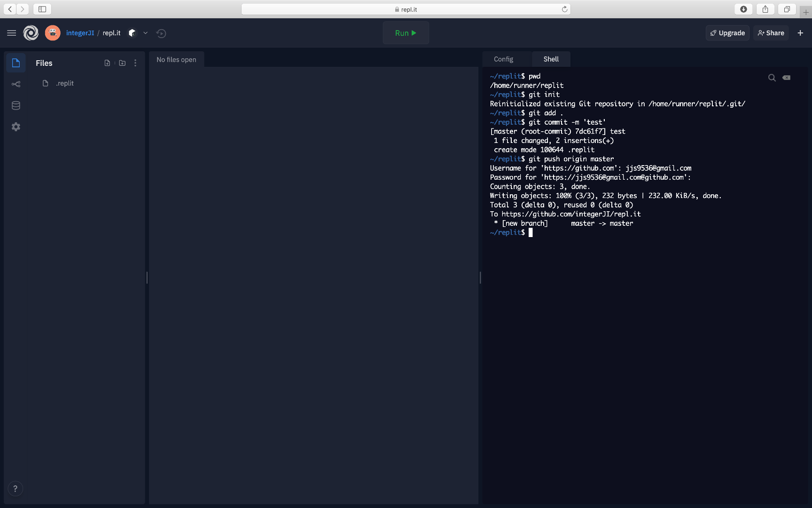Click the github.com/integerJI/repl.it URL text
This screenshot has height=508, width=812.
click(571, 214)
